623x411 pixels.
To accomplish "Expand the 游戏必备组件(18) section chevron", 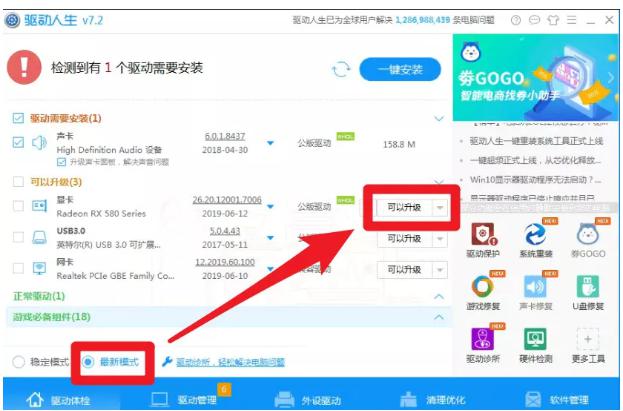I will click(439, 317).
